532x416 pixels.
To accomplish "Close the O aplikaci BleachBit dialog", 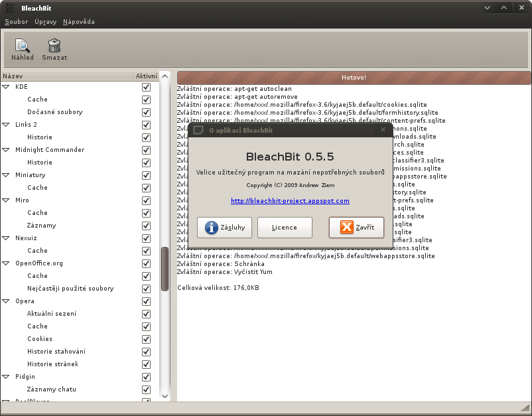I will 383,129.
